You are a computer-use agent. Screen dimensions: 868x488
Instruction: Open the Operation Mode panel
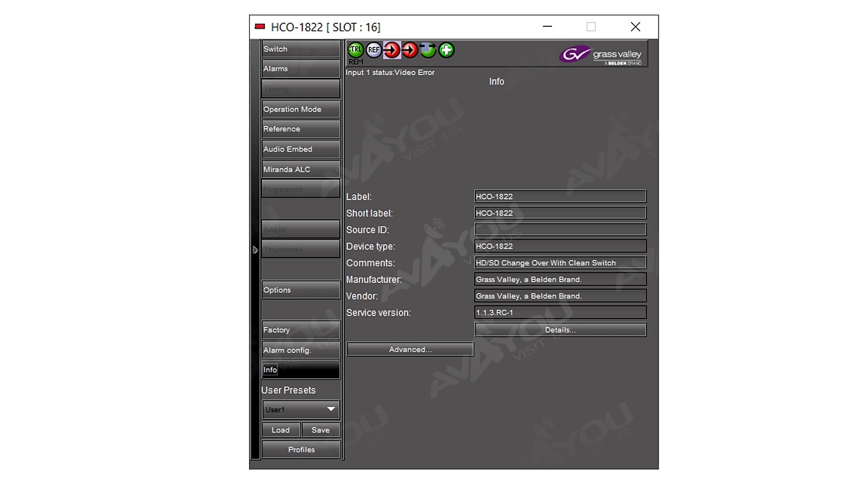tap(300, 109)
